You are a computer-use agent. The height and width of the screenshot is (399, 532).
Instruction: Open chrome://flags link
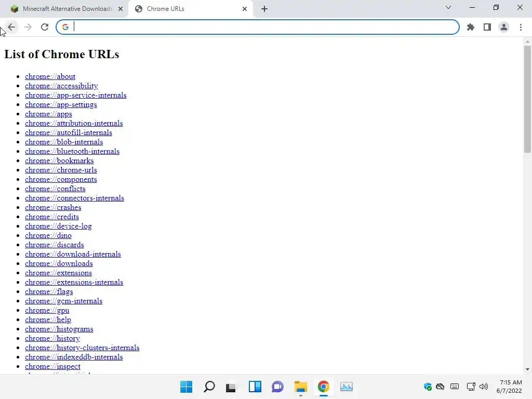pyautogui.click(x=48, y=292)
